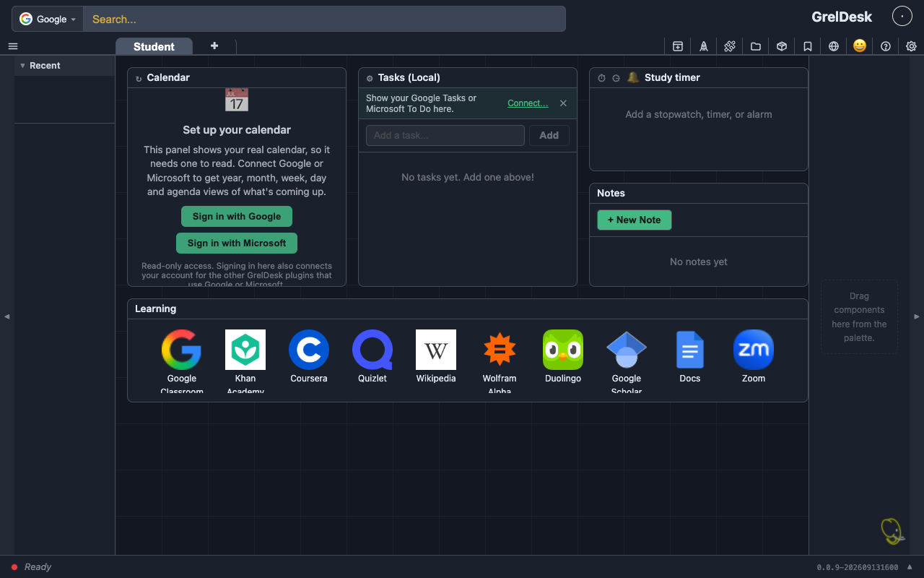
Task: Click the Add task button
Action: tap(549, 135)
